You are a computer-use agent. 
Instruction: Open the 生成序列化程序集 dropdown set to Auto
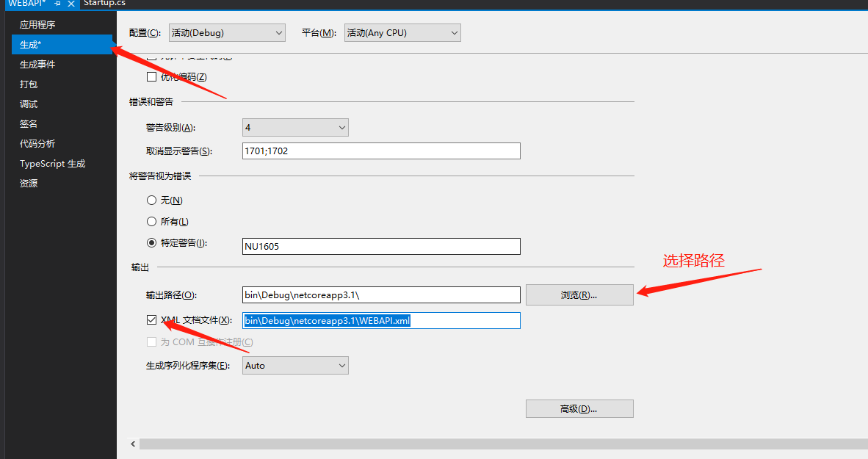(296, 366)
